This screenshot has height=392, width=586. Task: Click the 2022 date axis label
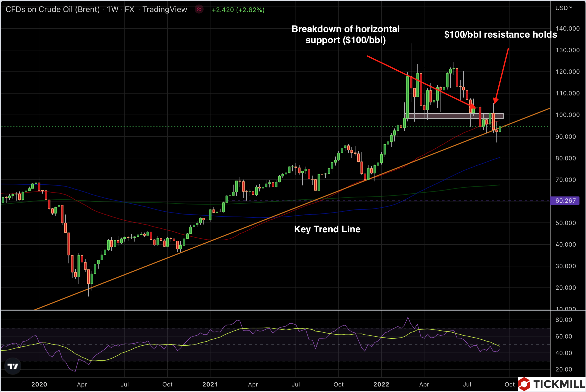[x=381, y=384]
